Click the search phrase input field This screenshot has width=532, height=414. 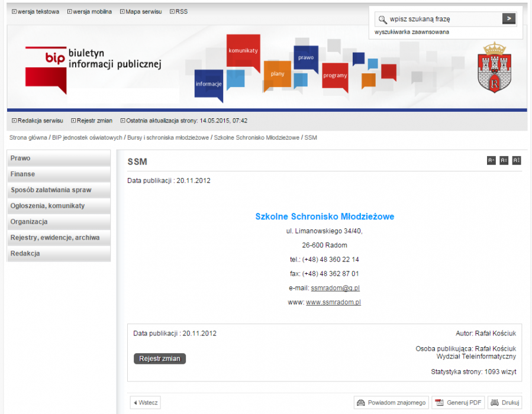(444, 19)
